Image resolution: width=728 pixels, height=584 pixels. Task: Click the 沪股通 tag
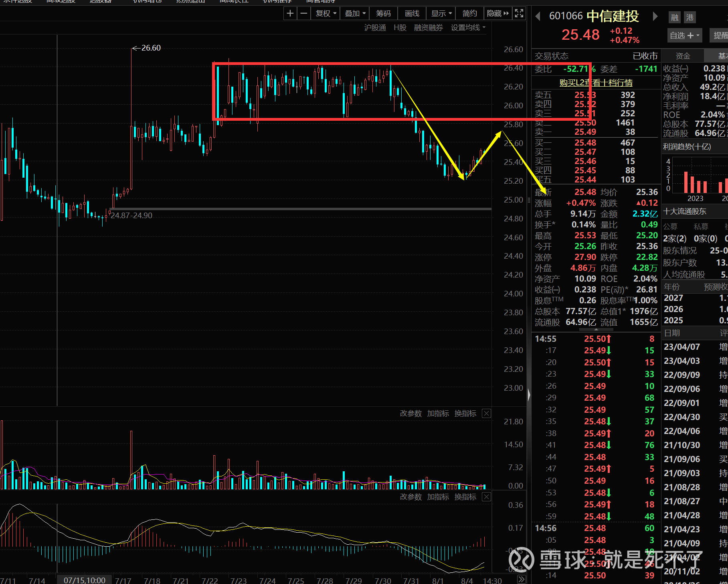375,27
